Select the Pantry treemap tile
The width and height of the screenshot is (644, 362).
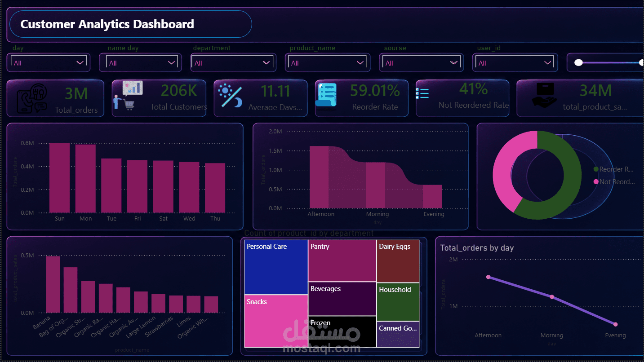(x=342, y=260)
